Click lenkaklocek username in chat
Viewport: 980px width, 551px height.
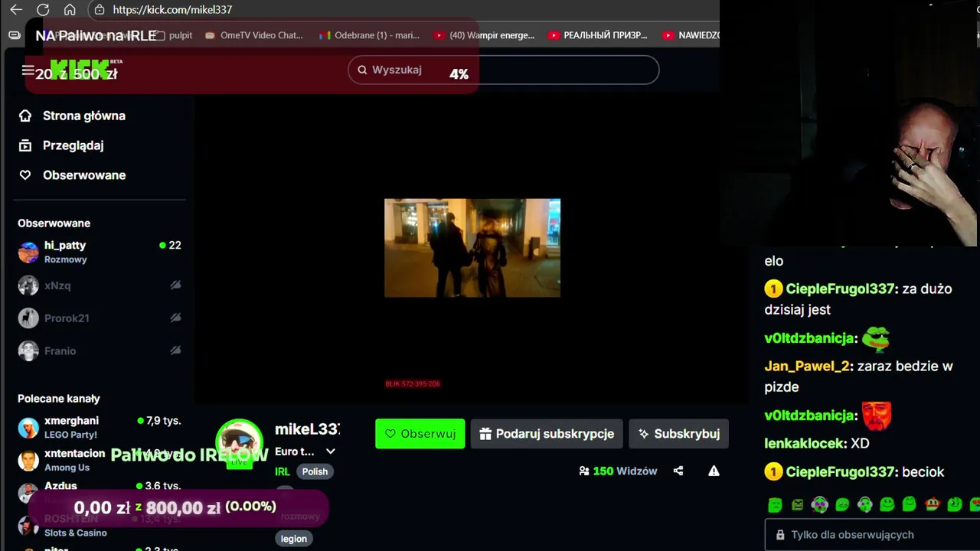805,443
